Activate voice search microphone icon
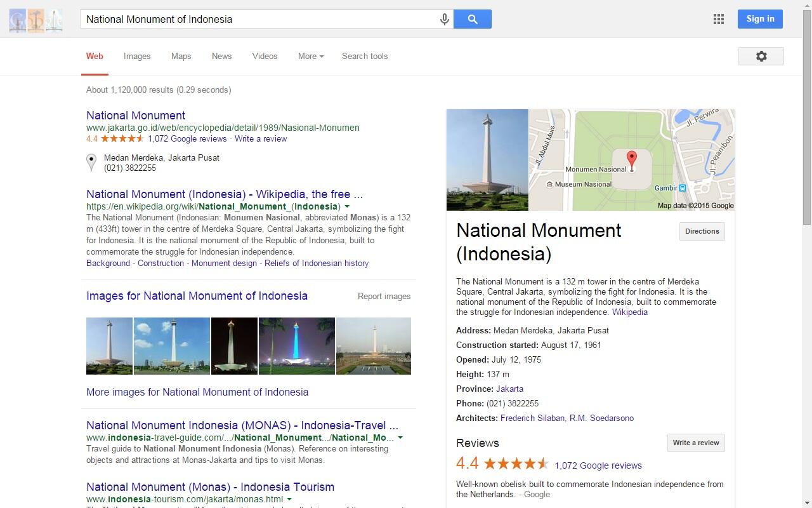This screenshot has width=812, height=508. 445,19
